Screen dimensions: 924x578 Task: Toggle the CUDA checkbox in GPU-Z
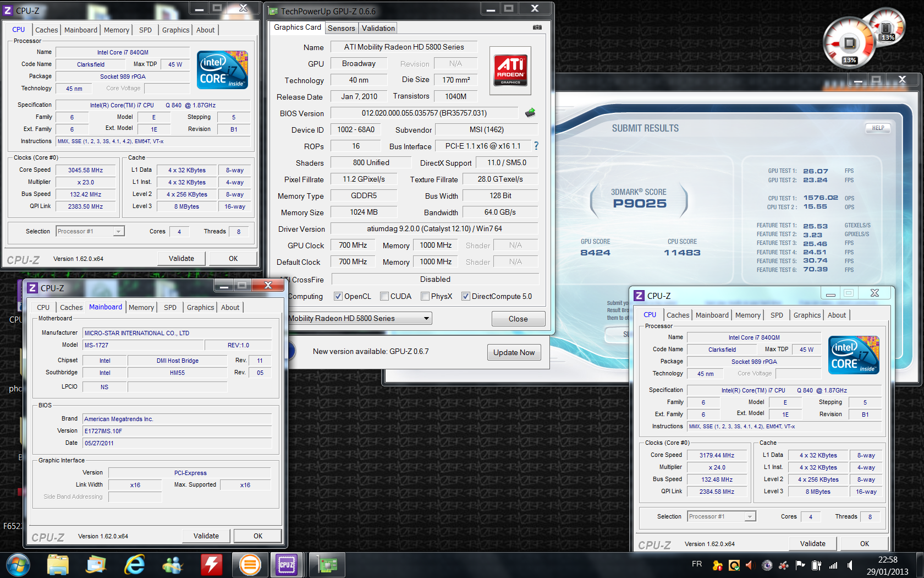click(x=384, y=296)
